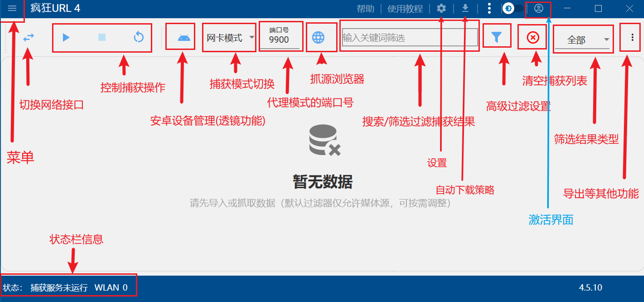
Task: Open the hamburger menu
Action: coord(12,8)
